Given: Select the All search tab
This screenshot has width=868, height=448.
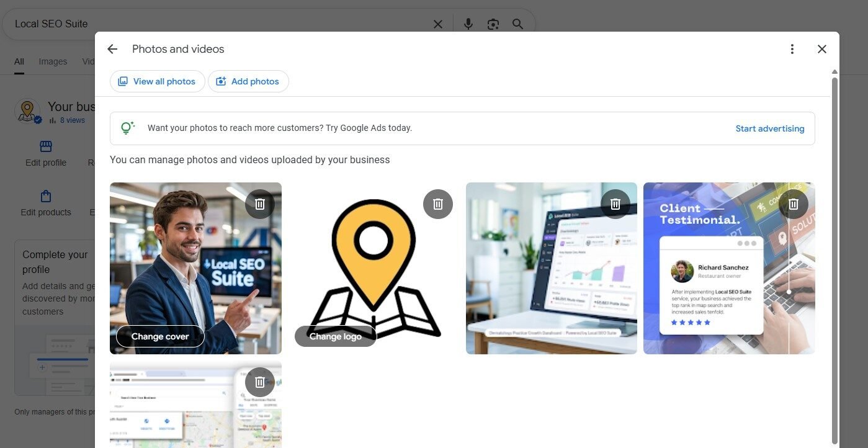Looking at the screenshot, I should pyautogui.click(x=19, y=61).
